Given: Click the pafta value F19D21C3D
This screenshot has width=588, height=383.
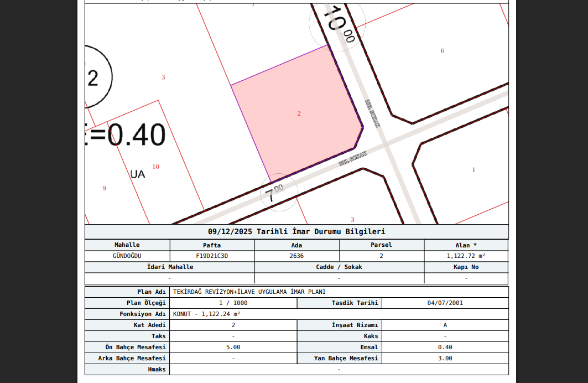Looking at the screenshot, I should click(x=212, y=256).
